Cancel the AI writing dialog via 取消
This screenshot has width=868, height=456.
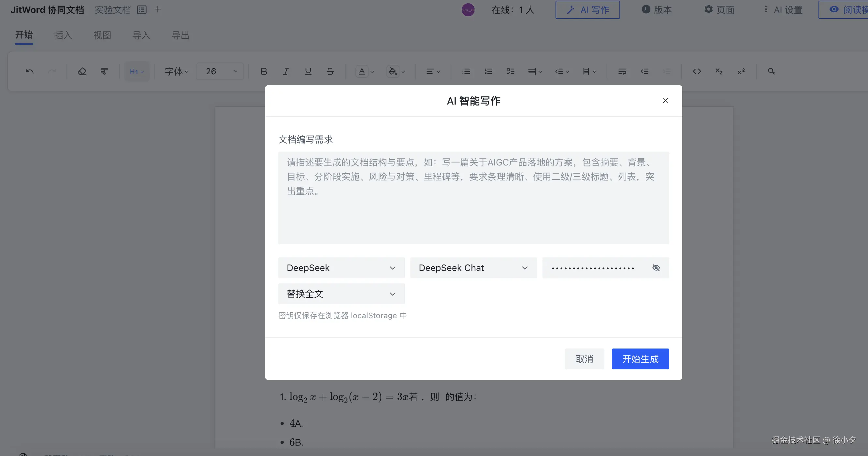pos(584,359)
